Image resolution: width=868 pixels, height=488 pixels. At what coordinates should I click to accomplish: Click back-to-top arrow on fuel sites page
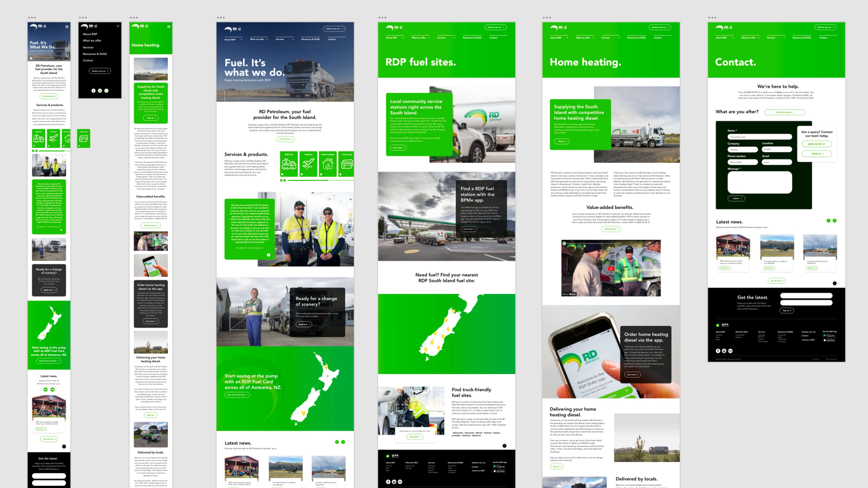[x=505, y=446]
